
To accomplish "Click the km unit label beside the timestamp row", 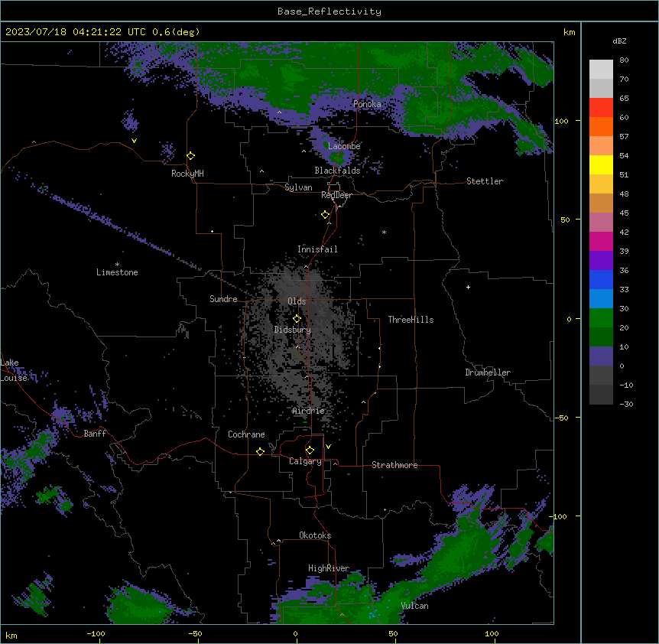I will tap(569, 32).
